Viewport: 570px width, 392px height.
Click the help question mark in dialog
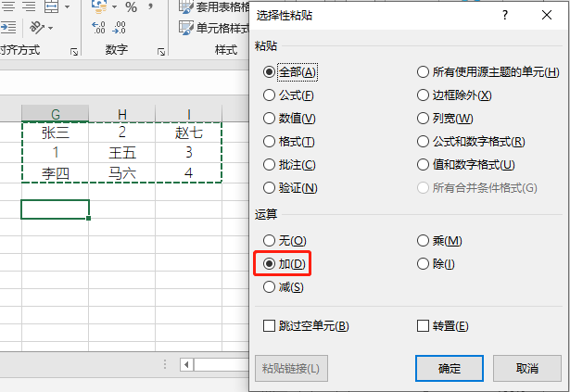click(x=505, y=15)
